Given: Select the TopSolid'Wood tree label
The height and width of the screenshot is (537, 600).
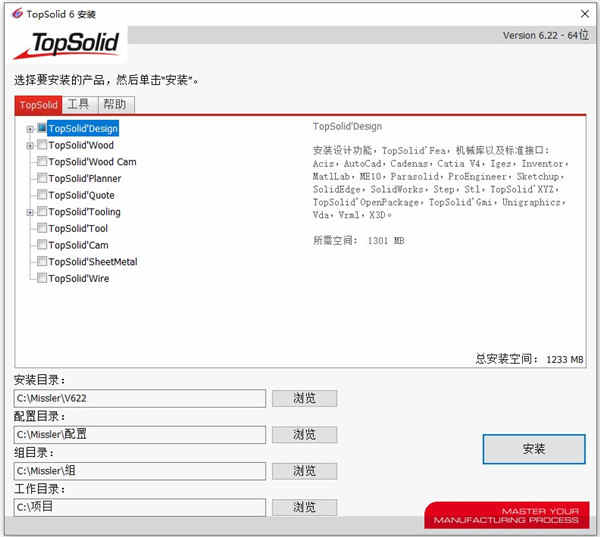Looking at the screenshot, I should 81,145.
